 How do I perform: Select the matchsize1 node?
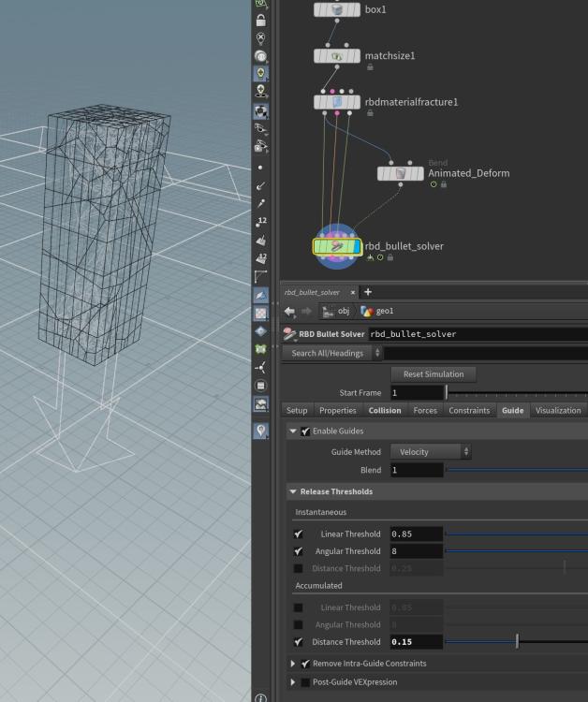[x=337, y=56]
